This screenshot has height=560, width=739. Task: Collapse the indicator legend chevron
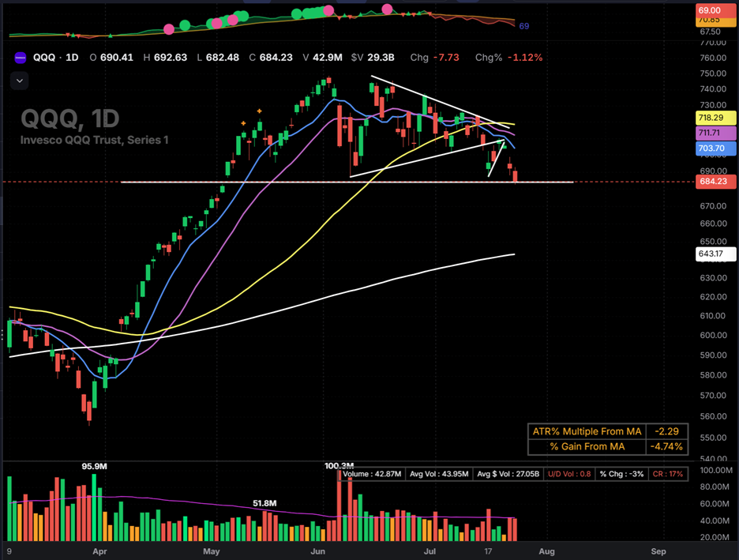click(x=19, y=81)
